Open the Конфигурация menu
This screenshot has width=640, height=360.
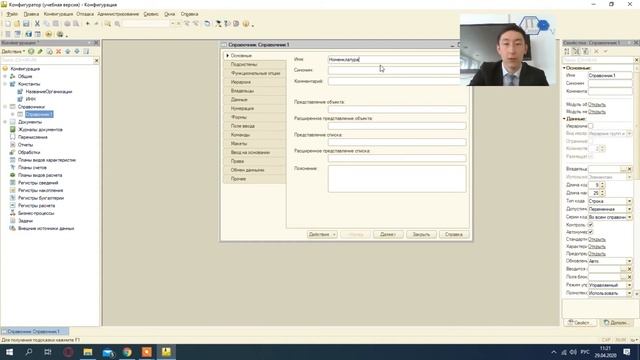point(58,14)
